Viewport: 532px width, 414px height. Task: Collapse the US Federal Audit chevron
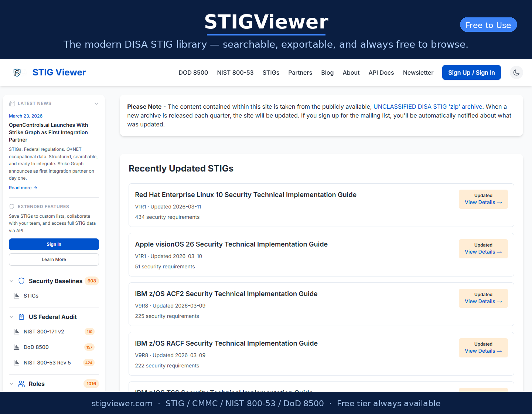11,317
